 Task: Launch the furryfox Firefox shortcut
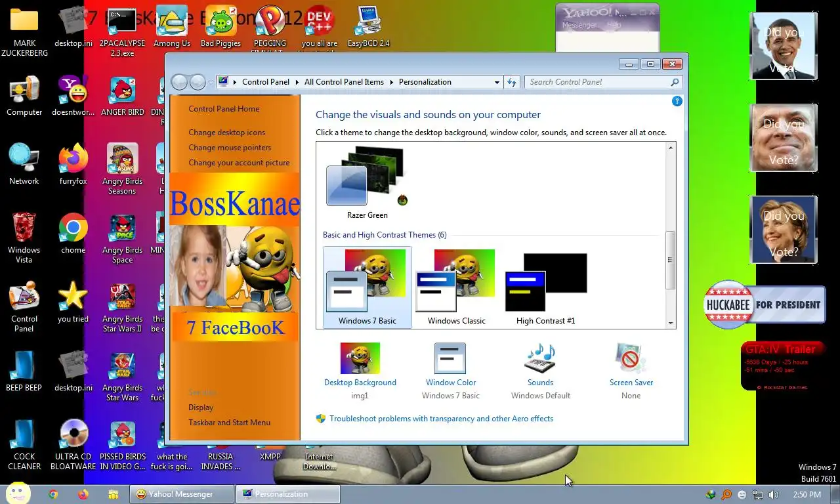pos(73,165)
